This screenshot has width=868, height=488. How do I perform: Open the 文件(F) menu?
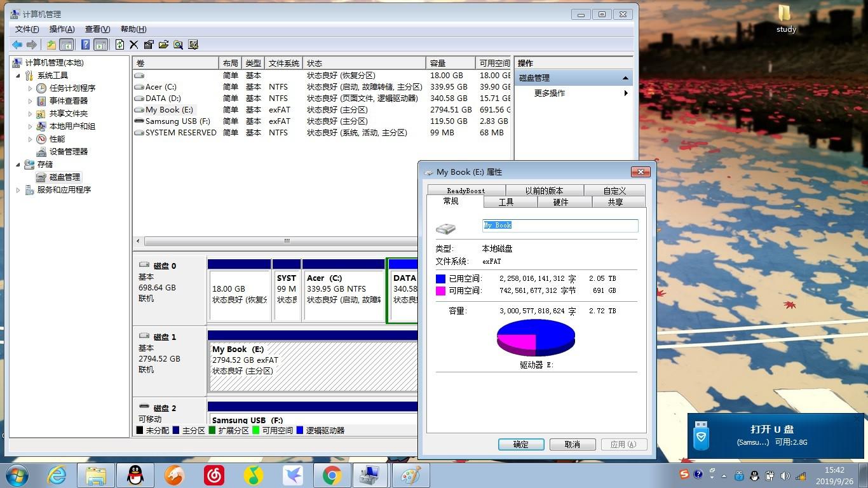(26, 29)
